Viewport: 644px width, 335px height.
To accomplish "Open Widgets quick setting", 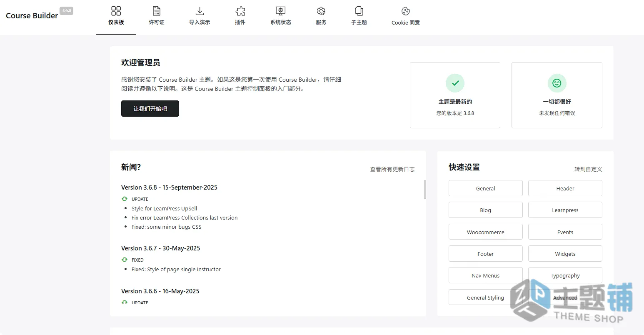I will 565,254.
